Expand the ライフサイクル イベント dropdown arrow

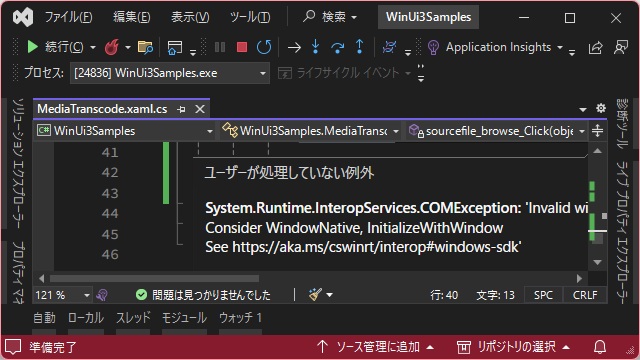(408, 73)
